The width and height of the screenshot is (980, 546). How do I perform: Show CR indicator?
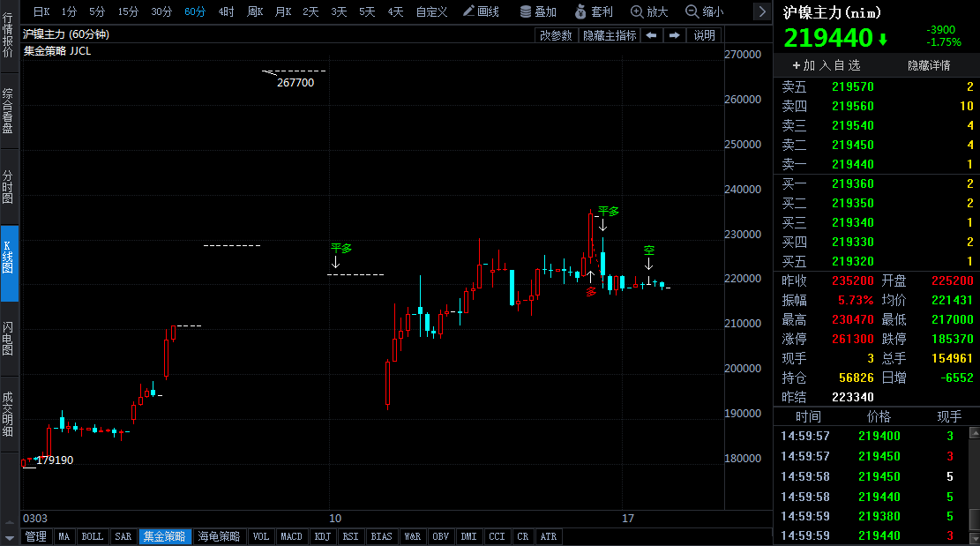point(522,536)
